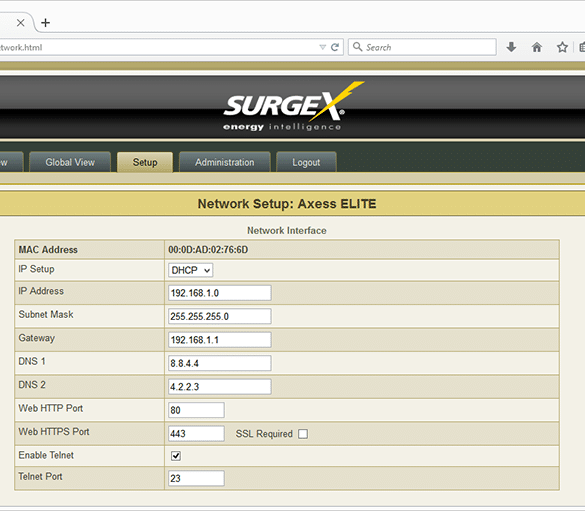Image resolution: width=585 pixels, height=511 pixels.
Task: Edit the Web HTTPS Port field
Action: point(196,433)
